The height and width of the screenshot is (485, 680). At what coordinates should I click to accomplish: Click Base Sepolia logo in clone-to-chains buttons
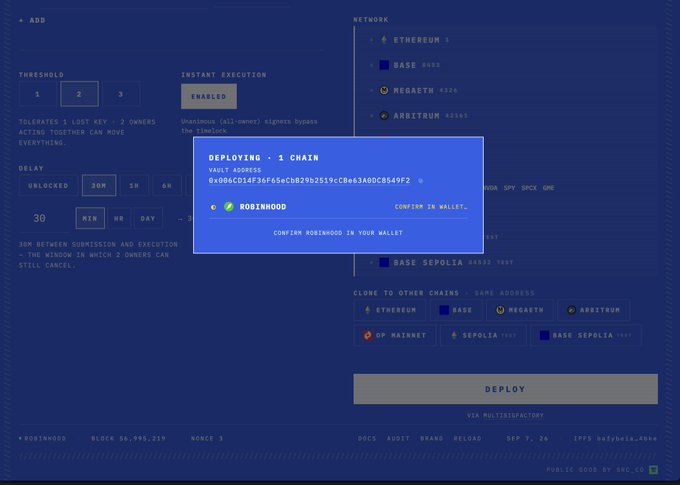click(544, 335)
